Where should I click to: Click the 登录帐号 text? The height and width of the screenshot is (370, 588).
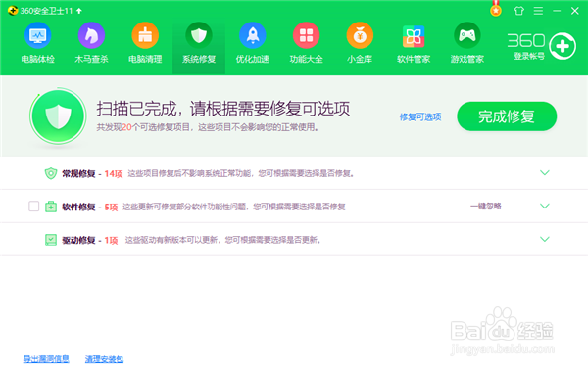point(529,56)
